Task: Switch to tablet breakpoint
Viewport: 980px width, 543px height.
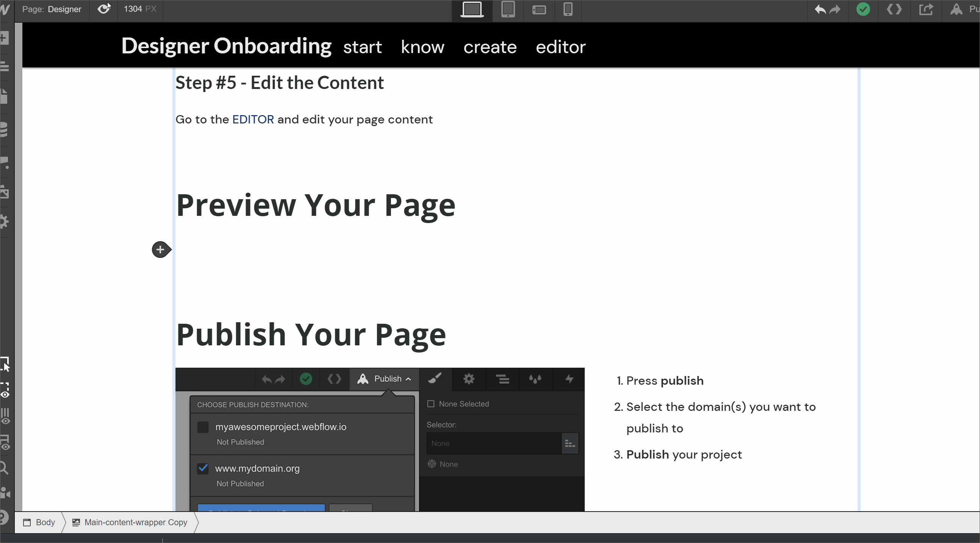Action: pyautogui.click(x=508, y=9)
